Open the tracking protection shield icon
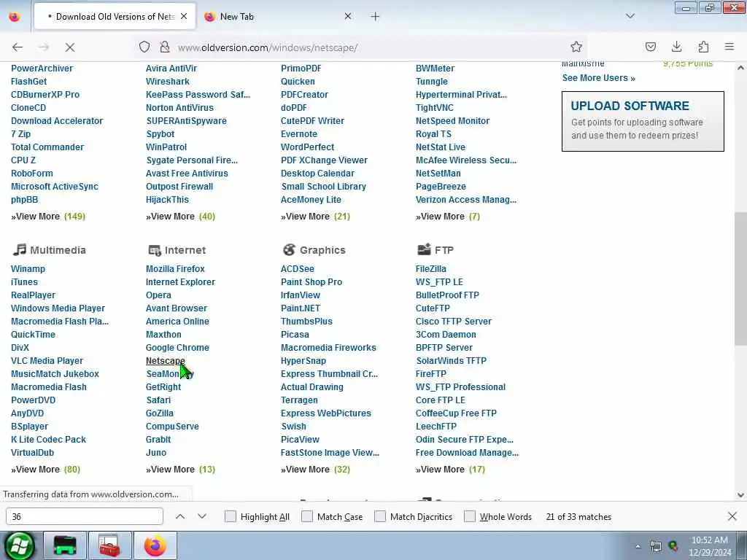This screenshot has height=560, width=747. coord(144,47)
